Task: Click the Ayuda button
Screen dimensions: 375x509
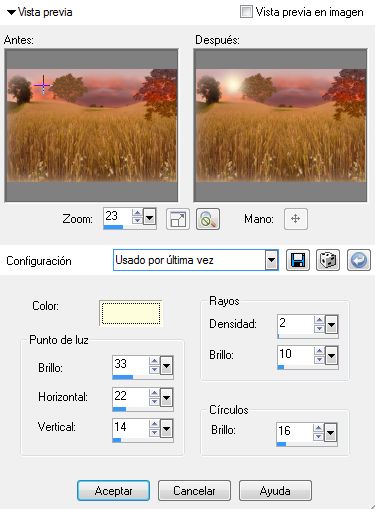Action: pyautogui.click(x=275, y=490)
